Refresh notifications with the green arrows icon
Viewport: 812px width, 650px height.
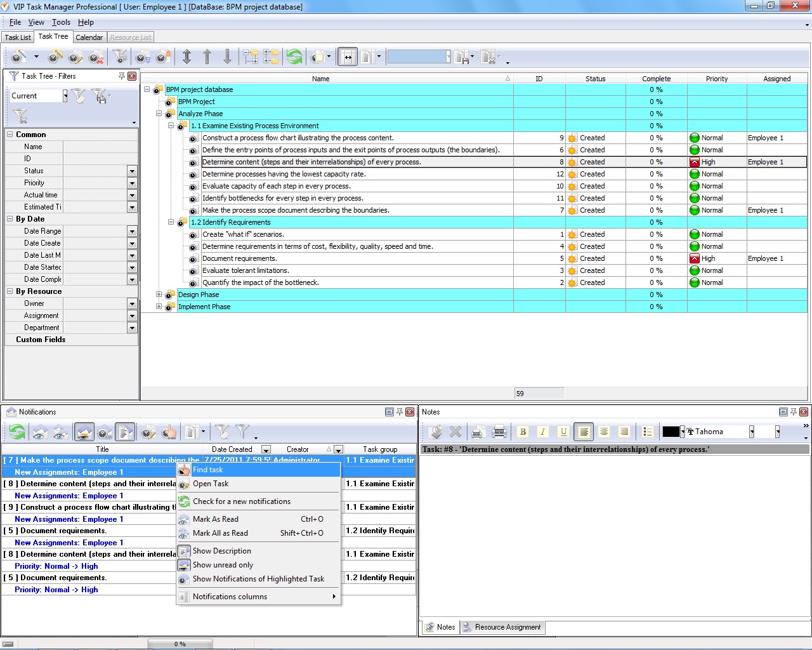[17, 433]
